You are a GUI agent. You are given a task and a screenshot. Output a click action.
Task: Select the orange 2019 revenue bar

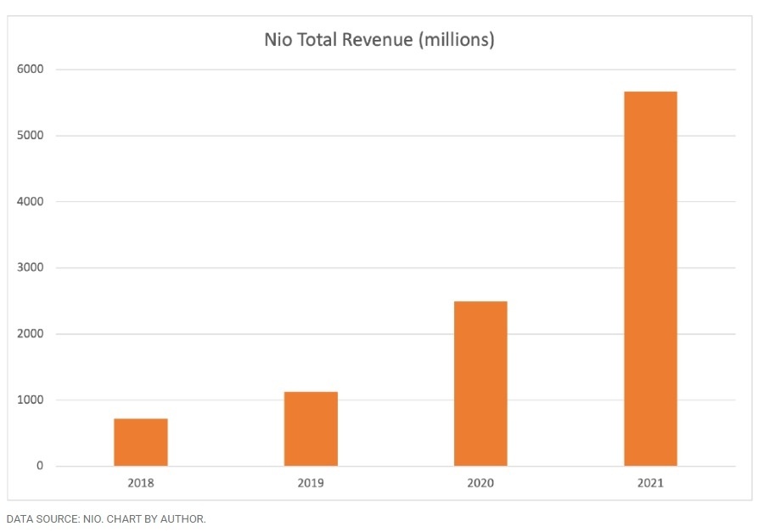pyautogui.click(x=311, y=428)
